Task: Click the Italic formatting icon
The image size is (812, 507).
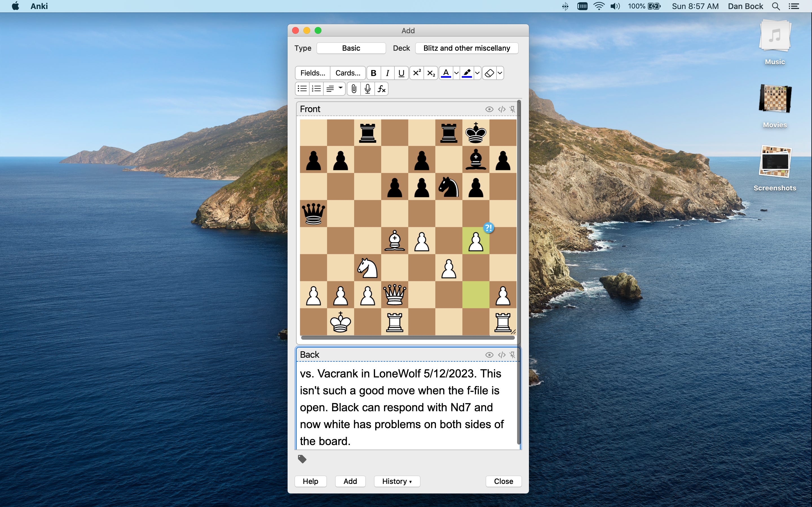Action: point(387,72)
